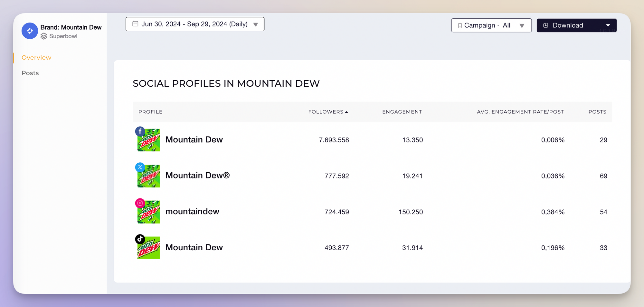Click the engagement value 150.250

[x=411, y=212]
